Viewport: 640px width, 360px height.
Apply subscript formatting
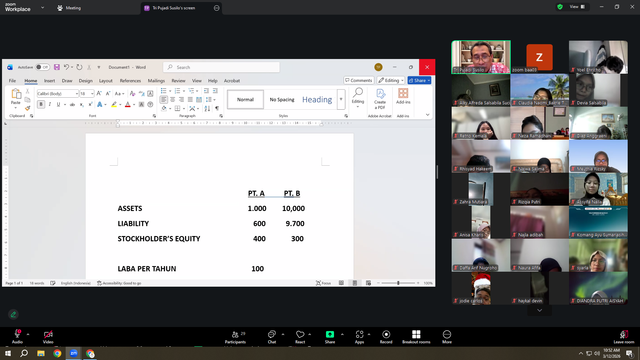click(82, 105)
